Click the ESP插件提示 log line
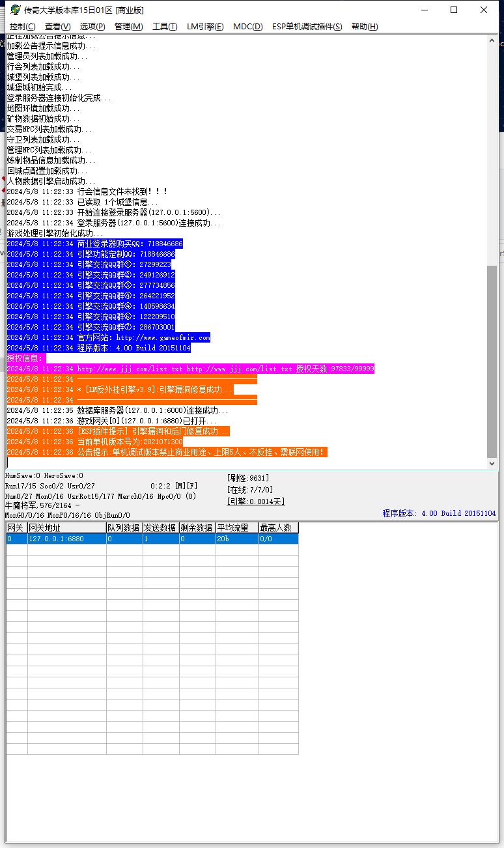 pos(119,431)
